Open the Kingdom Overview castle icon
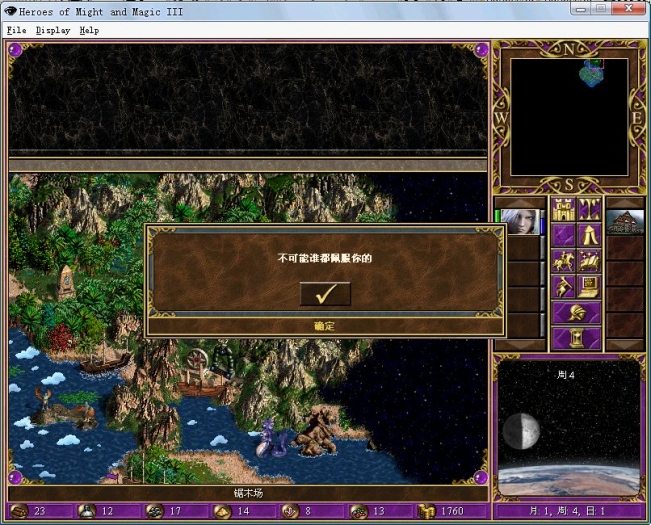 [x=563, y=209]
